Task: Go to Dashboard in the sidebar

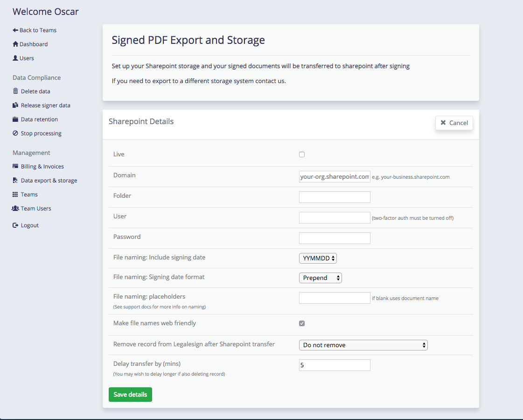Action: [x=34, y=44]
